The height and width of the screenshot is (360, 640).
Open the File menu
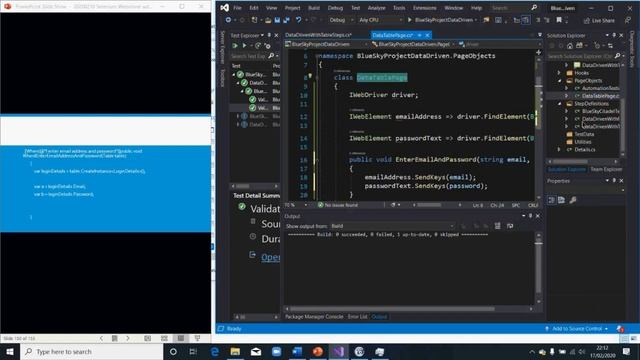(x=237, y=8)
